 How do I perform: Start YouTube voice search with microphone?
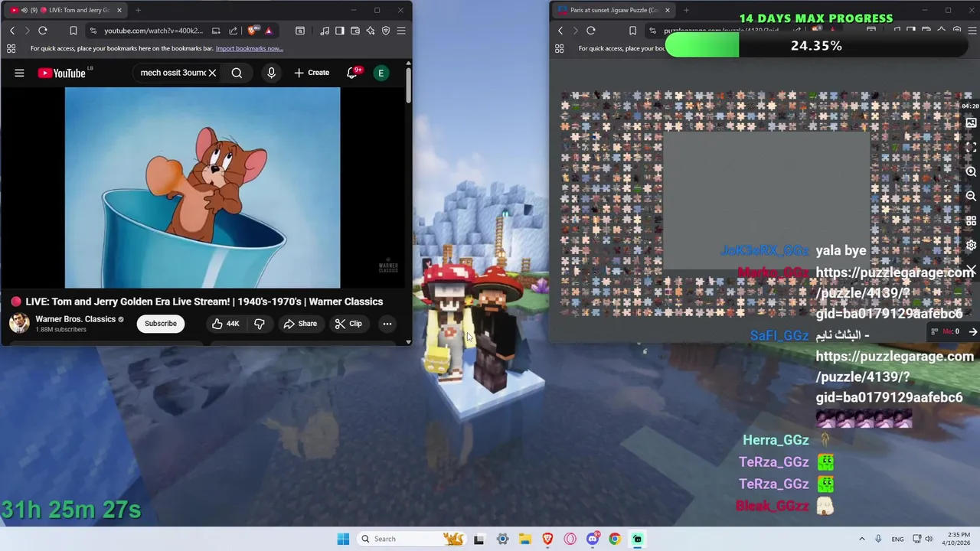[271, 73]
